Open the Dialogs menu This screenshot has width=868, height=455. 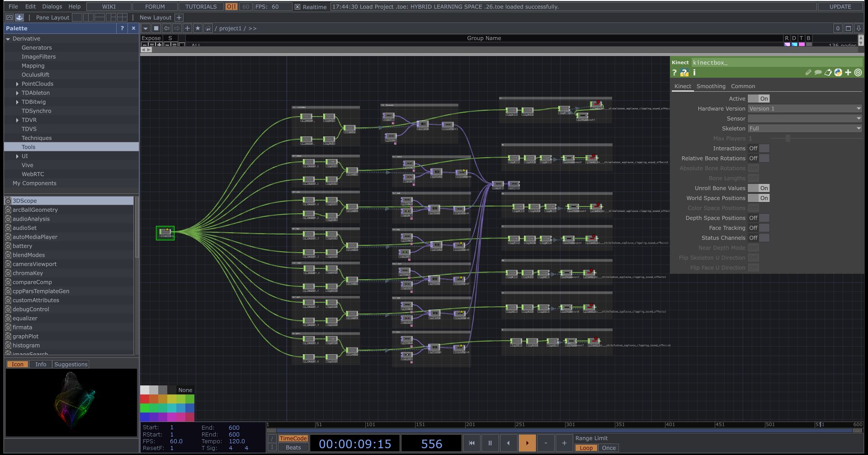tap(52, 7)
